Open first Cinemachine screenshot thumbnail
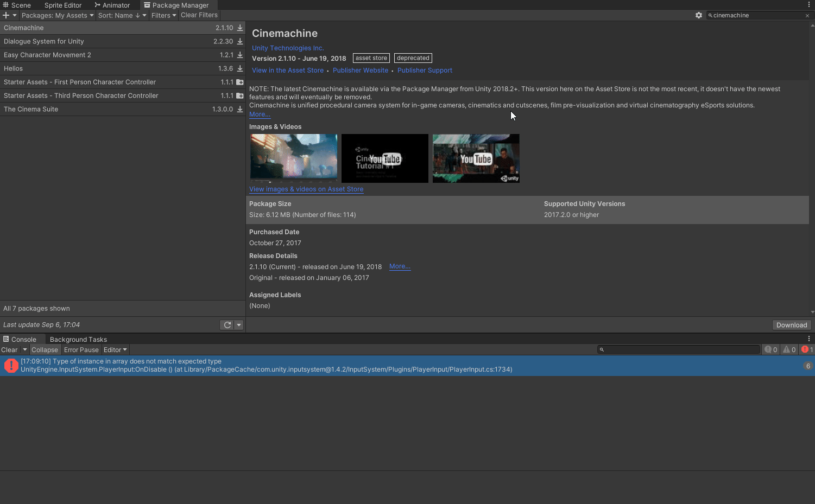Screen dimensions: 815x504 coord(294,158)
